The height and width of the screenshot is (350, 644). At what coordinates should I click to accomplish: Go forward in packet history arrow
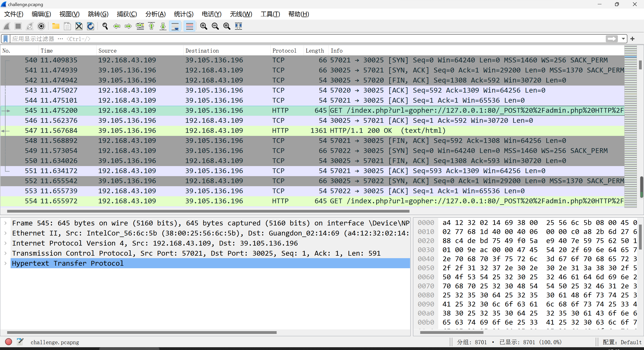(128, 26)
